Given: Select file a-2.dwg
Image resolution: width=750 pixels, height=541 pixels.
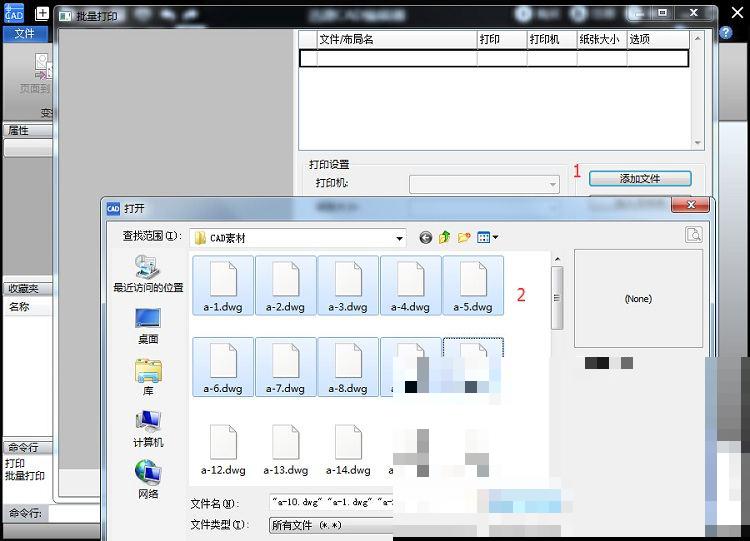Looking at the screenshot, I should [x=286, y=286].
